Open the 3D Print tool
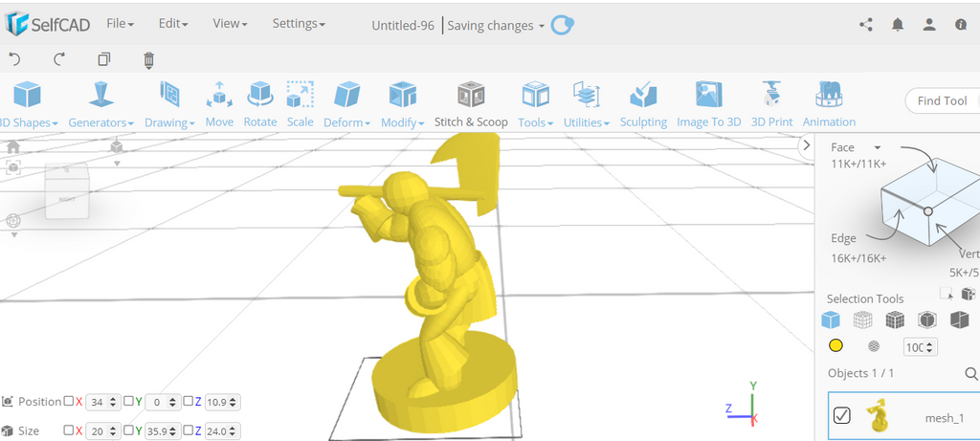This screenshot has height=441, width=980. pyautogui.click(x=772, y=104)
